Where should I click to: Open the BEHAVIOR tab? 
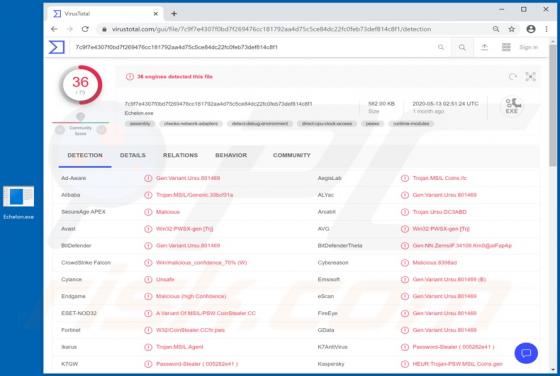(231, 155)
